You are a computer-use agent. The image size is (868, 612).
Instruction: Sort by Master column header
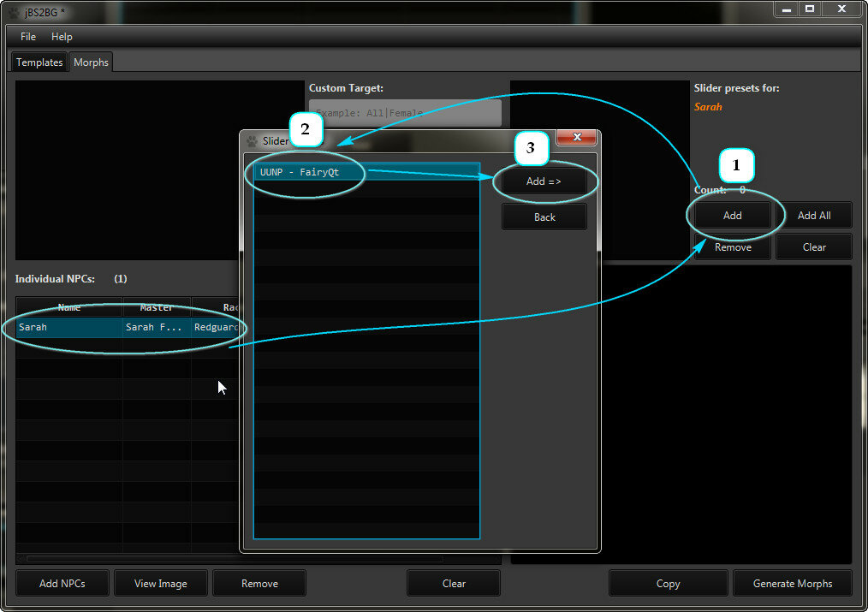pos(157,307)
